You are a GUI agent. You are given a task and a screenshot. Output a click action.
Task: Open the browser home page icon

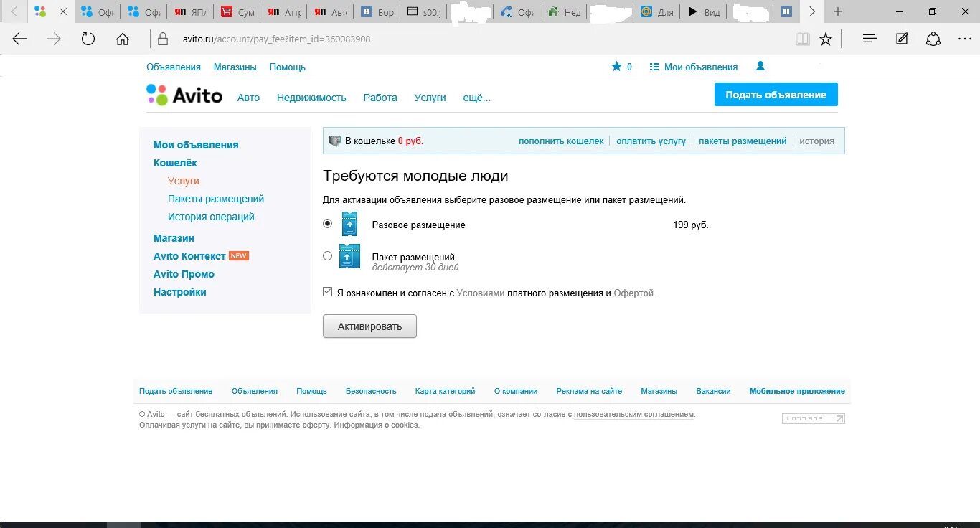pos(123,39)
